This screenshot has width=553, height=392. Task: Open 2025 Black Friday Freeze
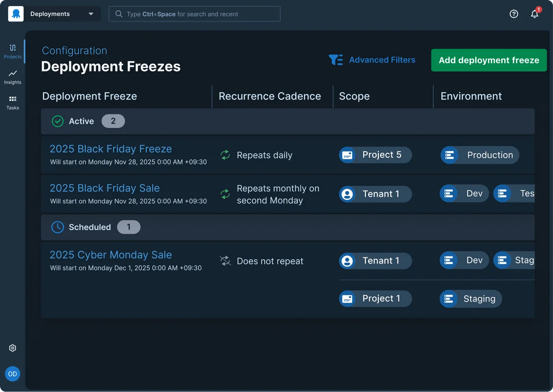pyautogui.click(x=111, y=149)
